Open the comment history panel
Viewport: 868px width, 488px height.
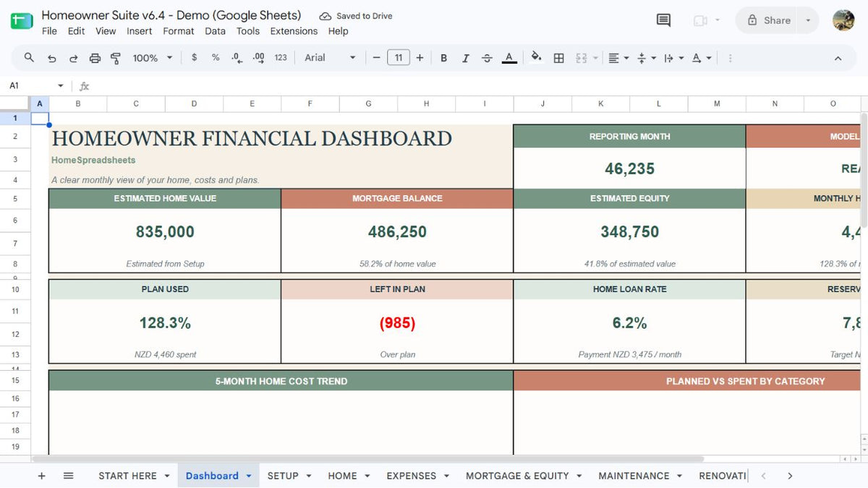[663, 20]
